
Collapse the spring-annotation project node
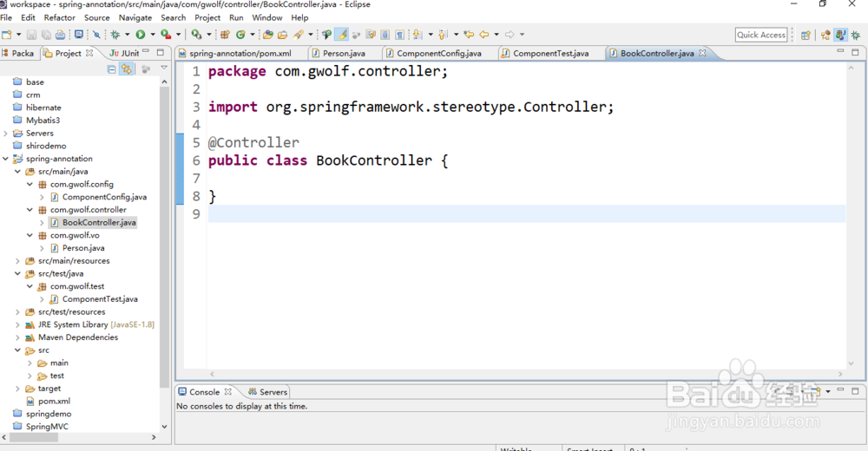point(5,159)
